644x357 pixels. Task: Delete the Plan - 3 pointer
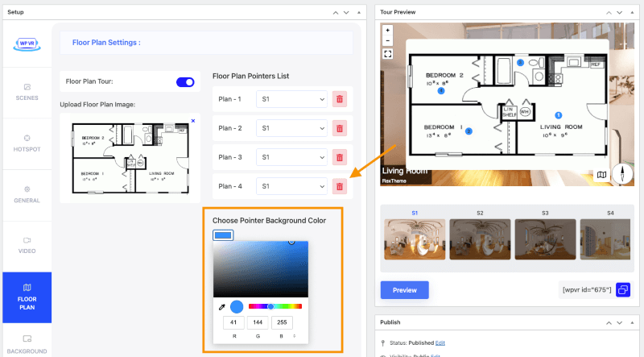pyautogui.click(x=340, y=157)
